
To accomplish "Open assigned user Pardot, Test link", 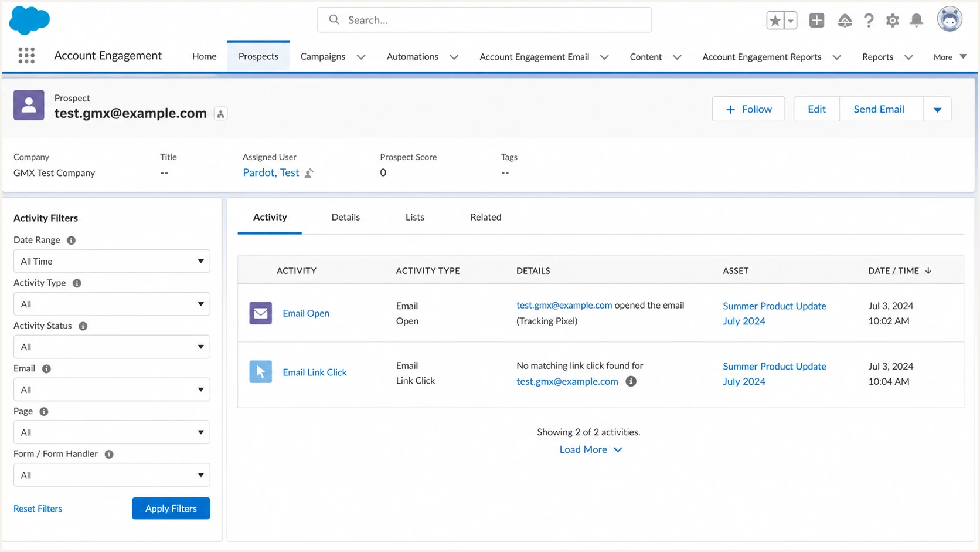I will point(271,172).
